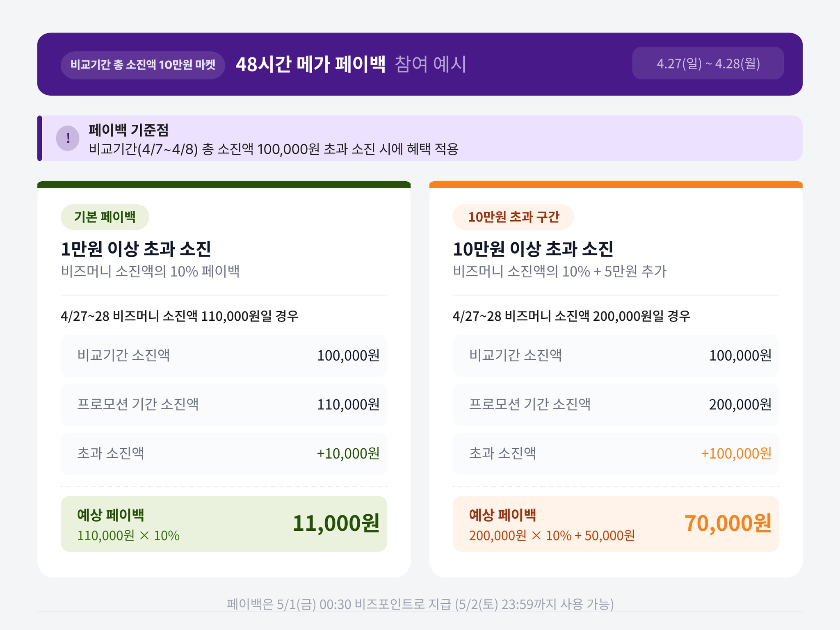Click the +10,000원 excess spend row
Image resolution: width=840 pixels, height=630 pixels.
tap(224, 453)
